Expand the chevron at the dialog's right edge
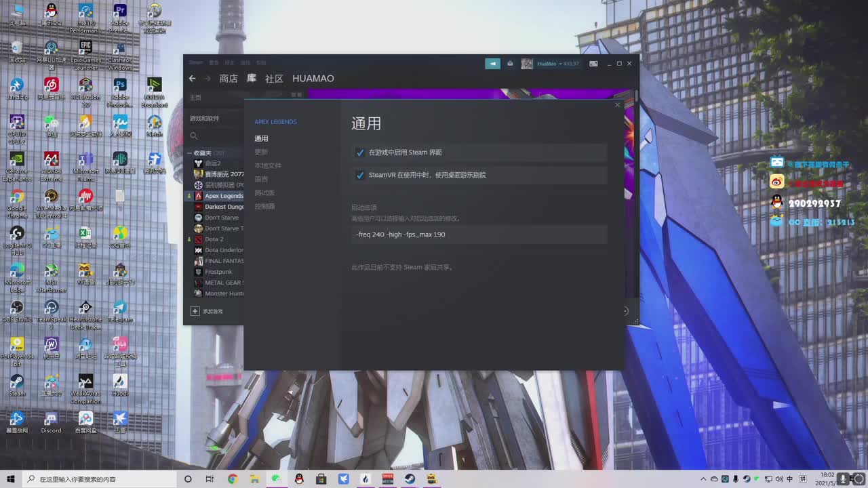This screenshot has width=868, height=488. point(624,311)
